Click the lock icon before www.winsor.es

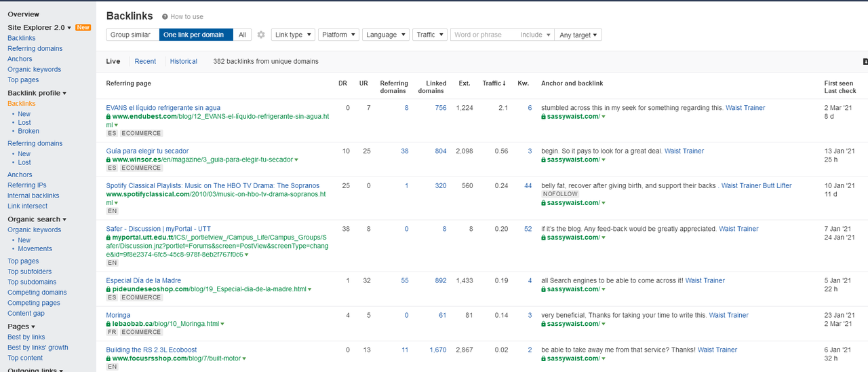[108, 160]
